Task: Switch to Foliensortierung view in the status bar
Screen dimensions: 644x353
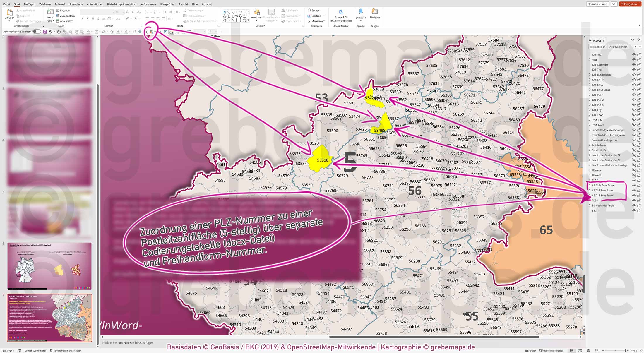Action: [580, 350]
